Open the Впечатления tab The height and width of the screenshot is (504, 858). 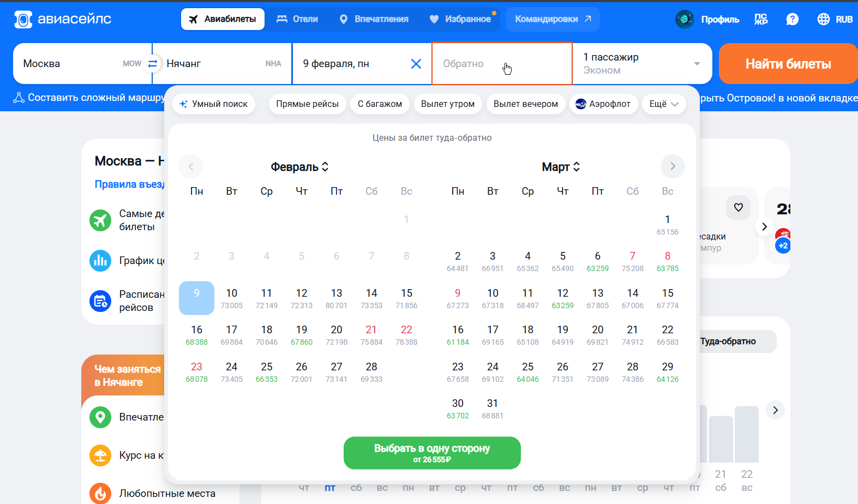[374, 19]
